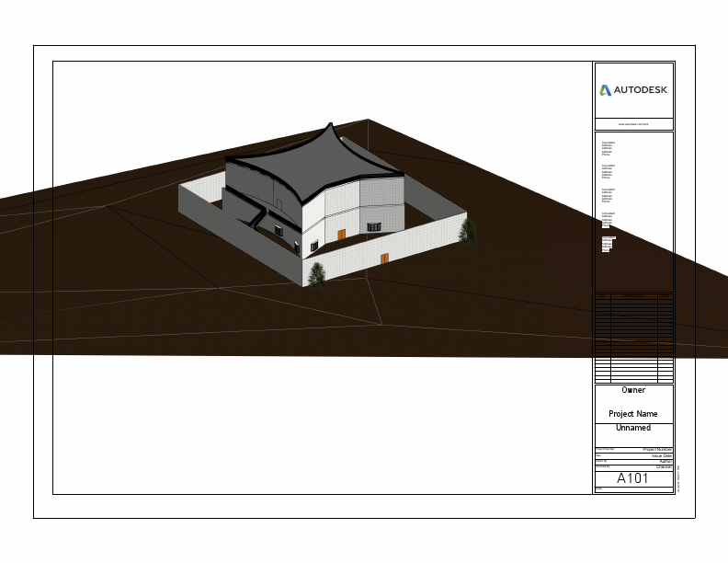Click the orange door on the perimeter wall
Image resolution: width=728 pixels, height=563 pixels.
pos(384,259)
